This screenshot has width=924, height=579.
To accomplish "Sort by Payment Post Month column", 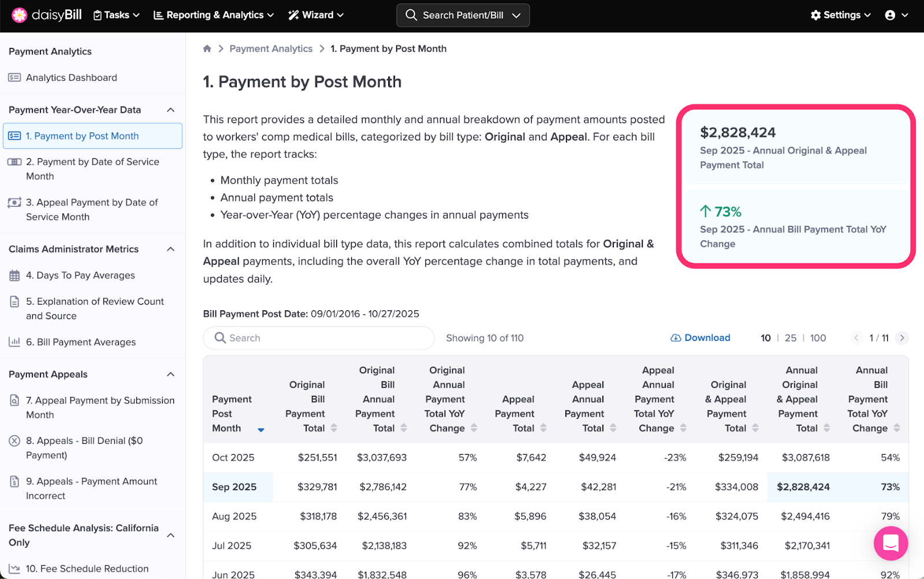I will coord(260,429).
